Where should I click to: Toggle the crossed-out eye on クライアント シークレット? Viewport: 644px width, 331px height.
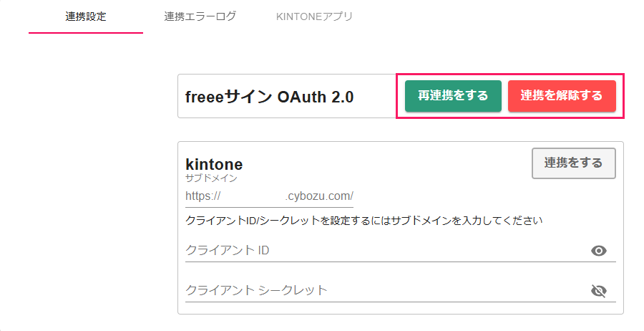598,291
